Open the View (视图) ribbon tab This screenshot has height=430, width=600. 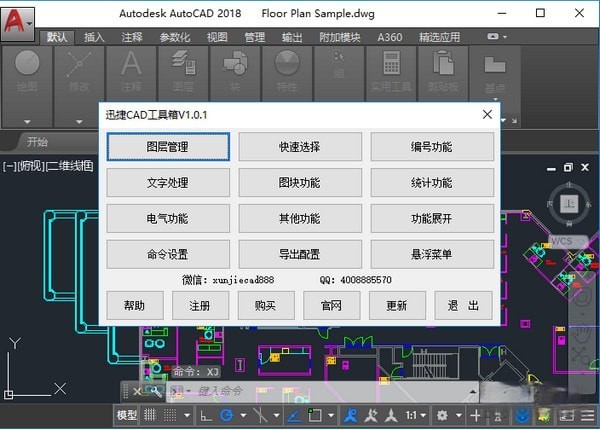point(217,37)
